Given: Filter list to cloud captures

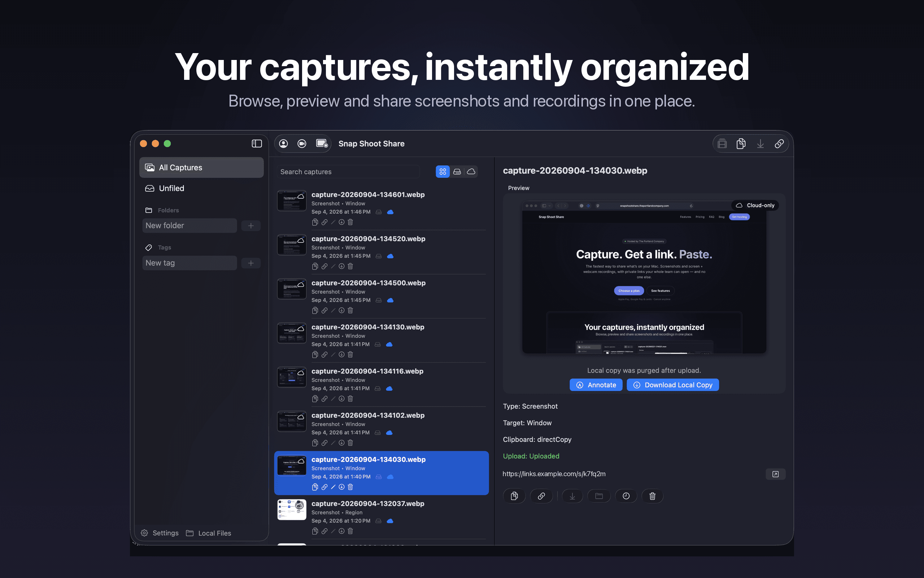Looking at the screenshot, I should (471, 172).
